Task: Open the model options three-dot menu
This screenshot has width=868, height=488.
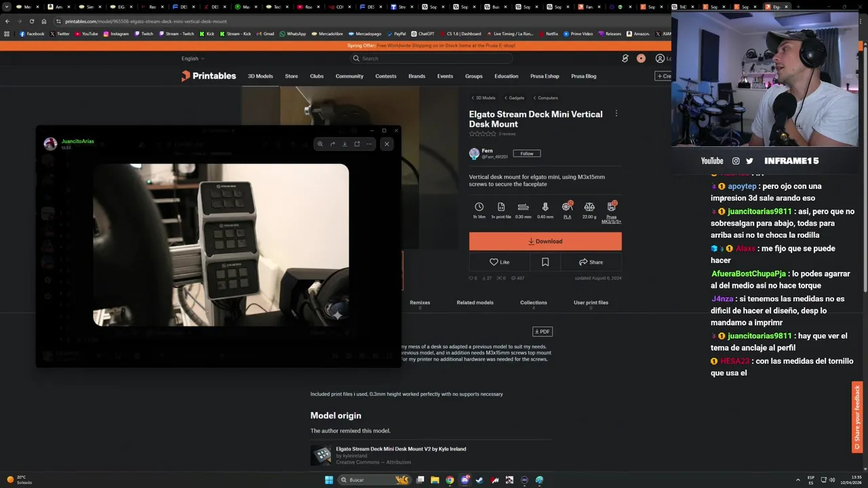Action: coord(616,114)
